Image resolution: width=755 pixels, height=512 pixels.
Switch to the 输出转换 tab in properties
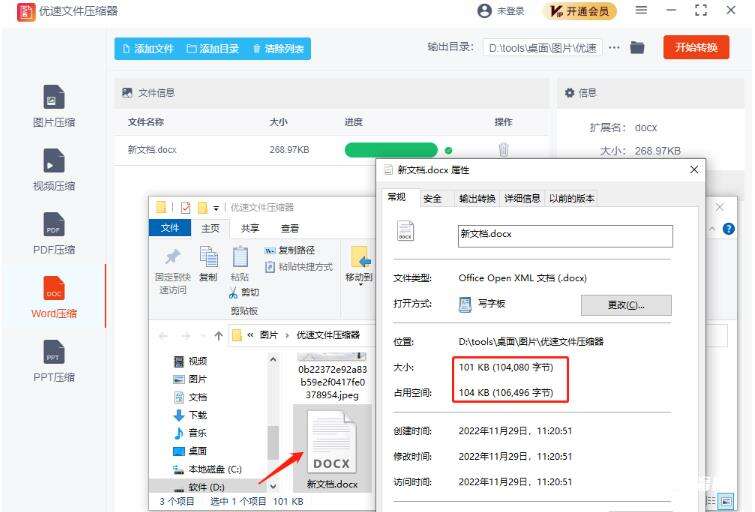pos(477,198)
